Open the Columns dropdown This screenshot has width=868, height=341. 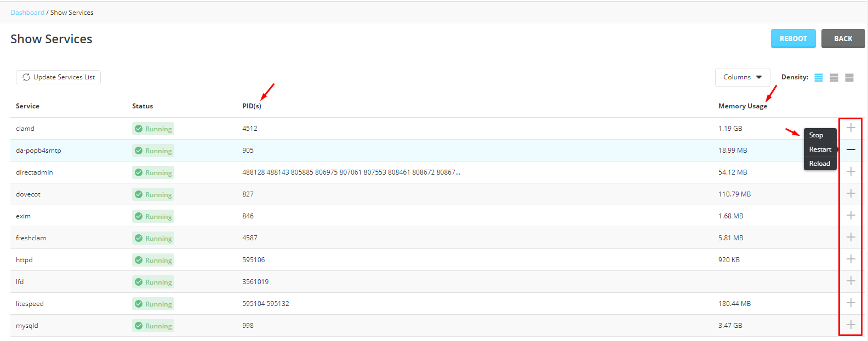tap(743, 77)
